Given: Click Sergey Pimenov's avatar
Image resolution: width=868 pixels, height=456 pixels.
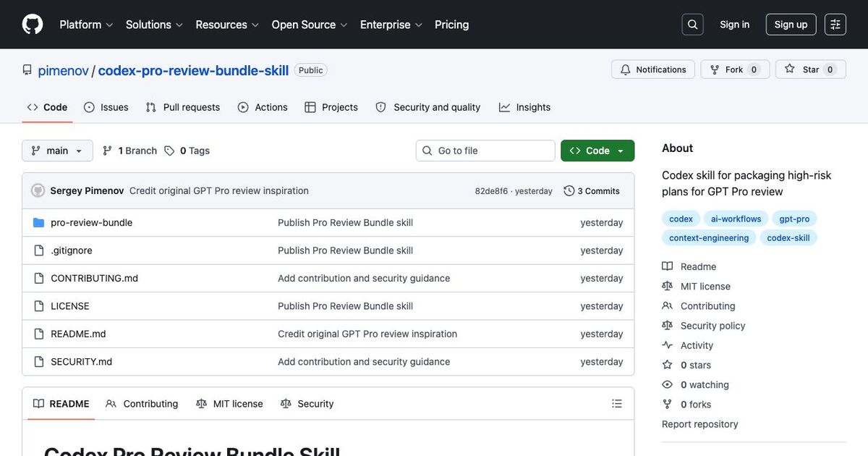Looking at the screenshot, I should coord(38,191).
